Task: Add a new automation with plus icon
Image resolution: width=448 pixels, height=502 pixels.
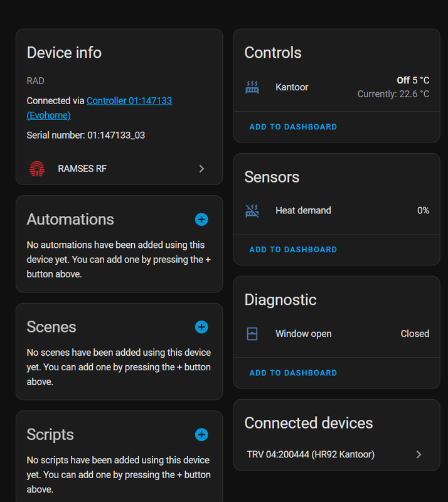Action: click(201, 219)
